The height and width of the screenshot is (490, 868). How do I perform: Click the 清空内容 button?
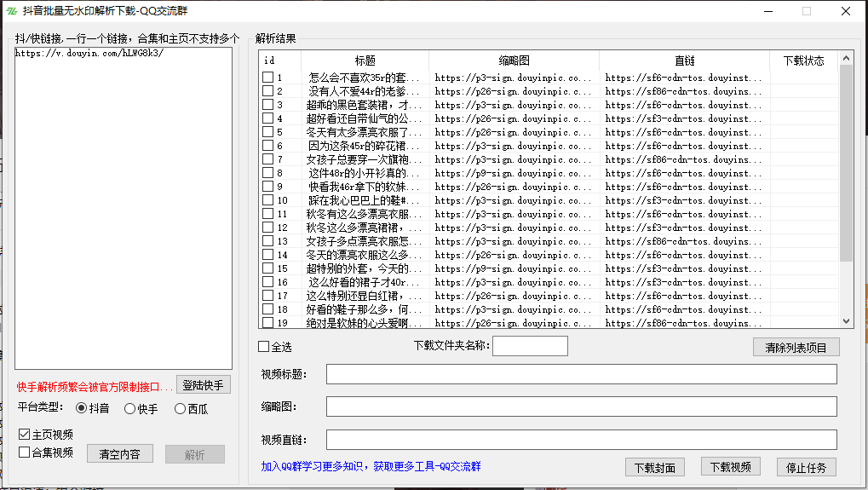(x=119, y=454)
